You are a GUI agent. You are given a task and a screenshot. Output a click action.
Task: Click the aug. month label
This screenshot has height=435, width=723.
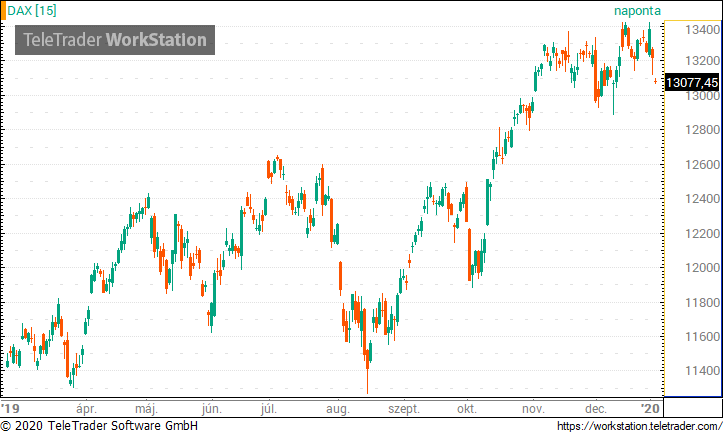(338, 409)
